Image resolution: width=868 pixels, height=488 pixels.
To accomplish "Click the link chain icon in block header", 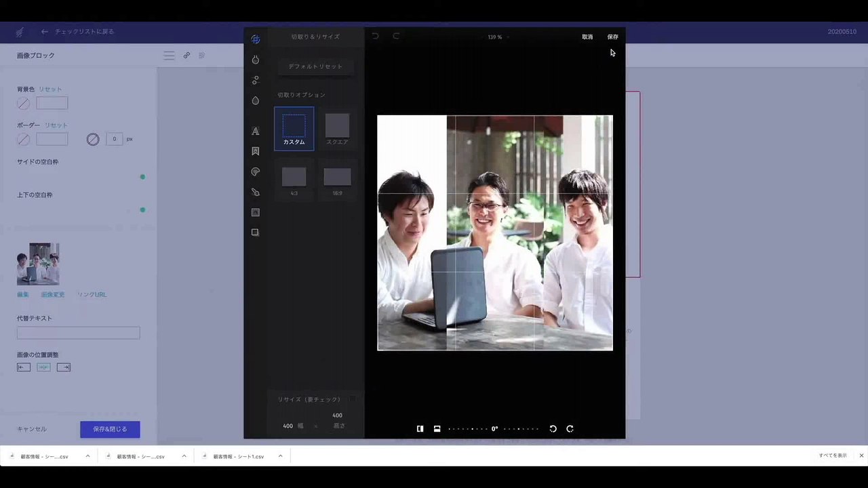I will click(186, 56).
